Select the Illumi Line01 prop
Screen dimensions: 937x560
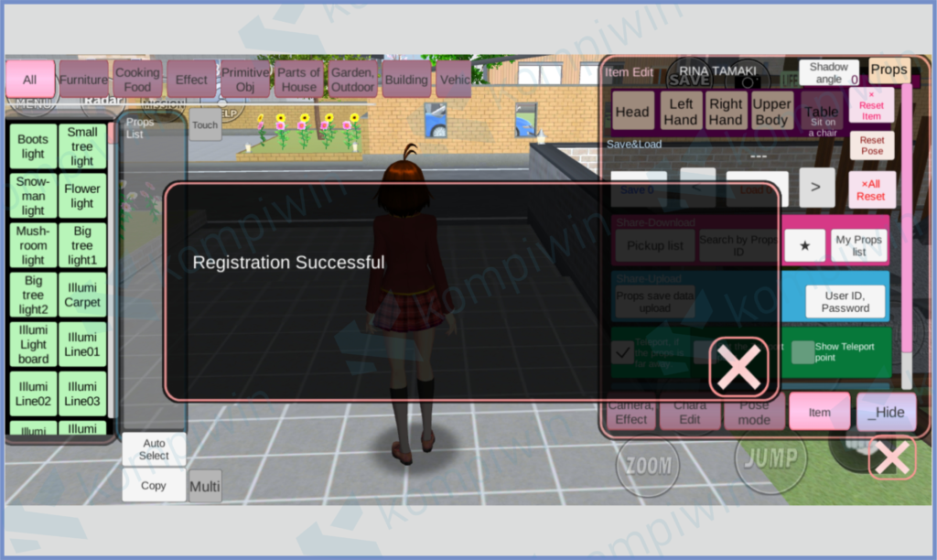(82, 344)
